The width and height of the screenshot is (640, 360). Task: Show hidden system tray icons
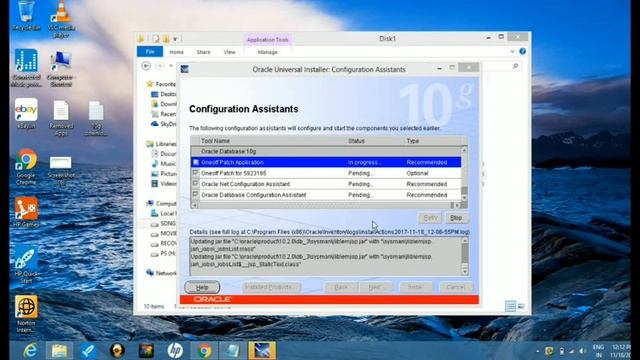pos(538,351)
